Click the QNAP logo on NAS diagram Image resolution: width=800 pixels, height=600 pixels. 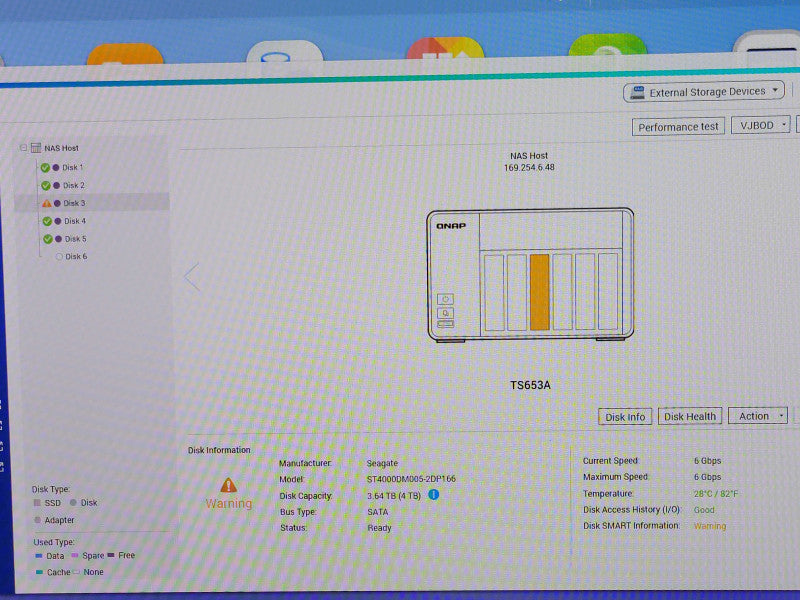[x=451, y=226]
